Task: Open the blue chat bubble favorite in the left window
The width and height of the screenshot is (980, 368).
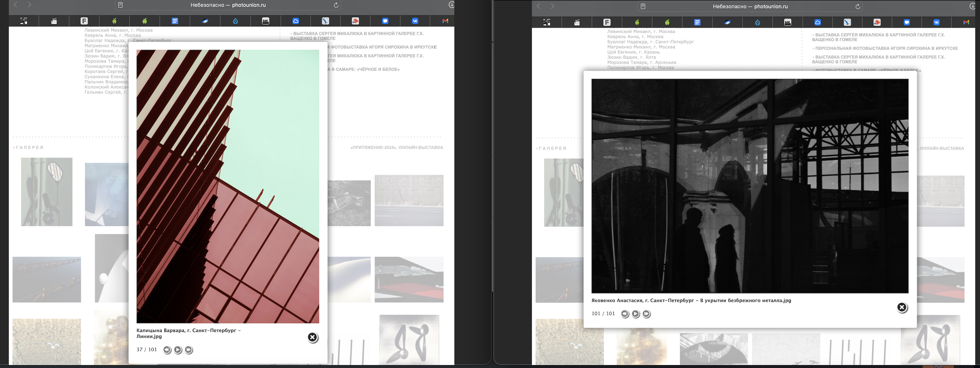Action: (385, 21)
